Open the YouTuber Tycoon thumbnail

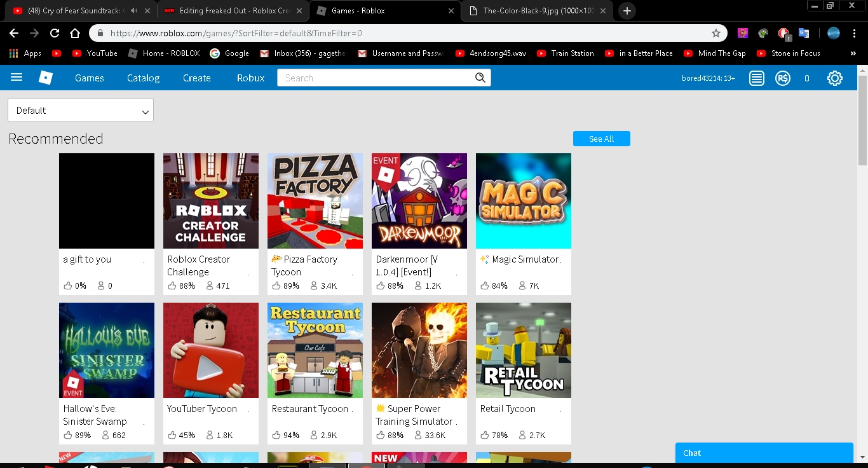(211, 350)
